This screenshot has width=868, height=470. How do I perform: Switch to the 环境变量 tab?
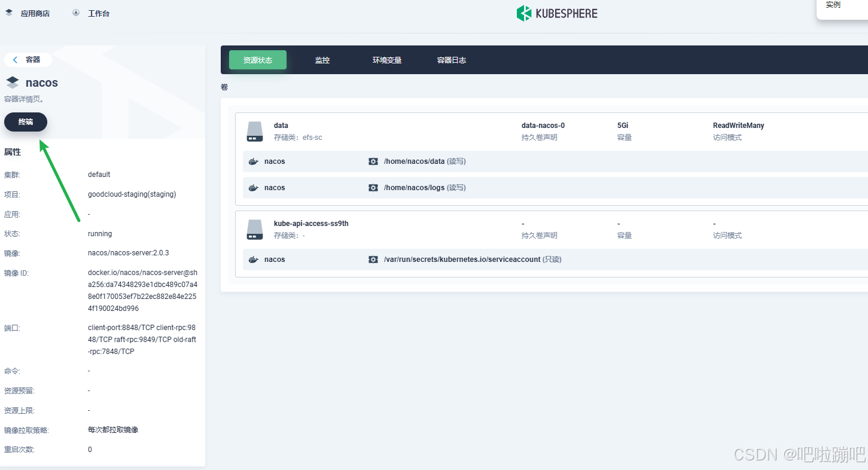click(x=387, y=60)
